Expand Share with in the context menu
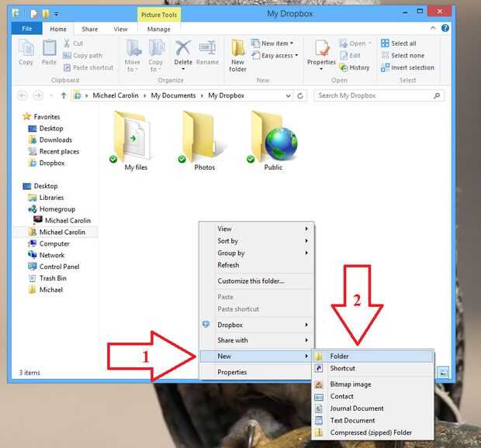 click(x=257, y=340)
